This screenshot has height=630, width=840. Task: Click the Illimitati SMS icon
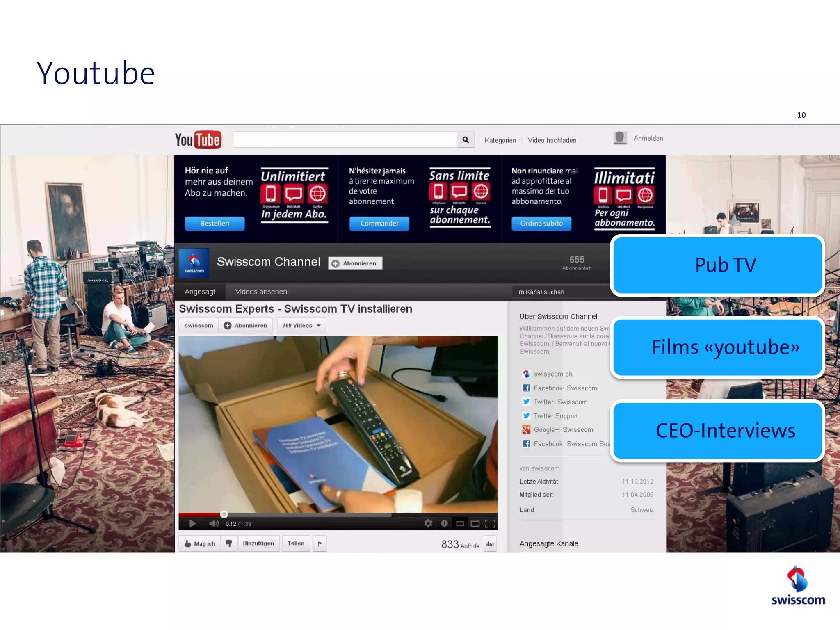[x=624, y=195]
